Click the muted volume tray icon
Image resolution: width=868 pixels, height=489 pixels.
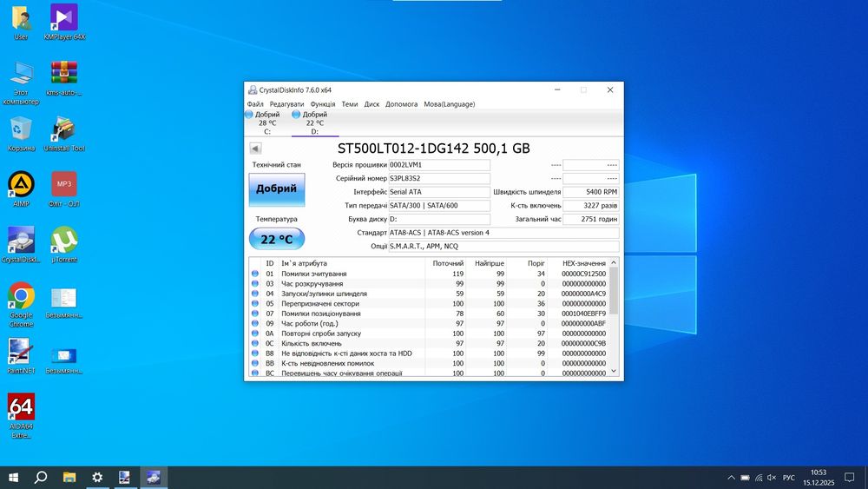[772, 478]
